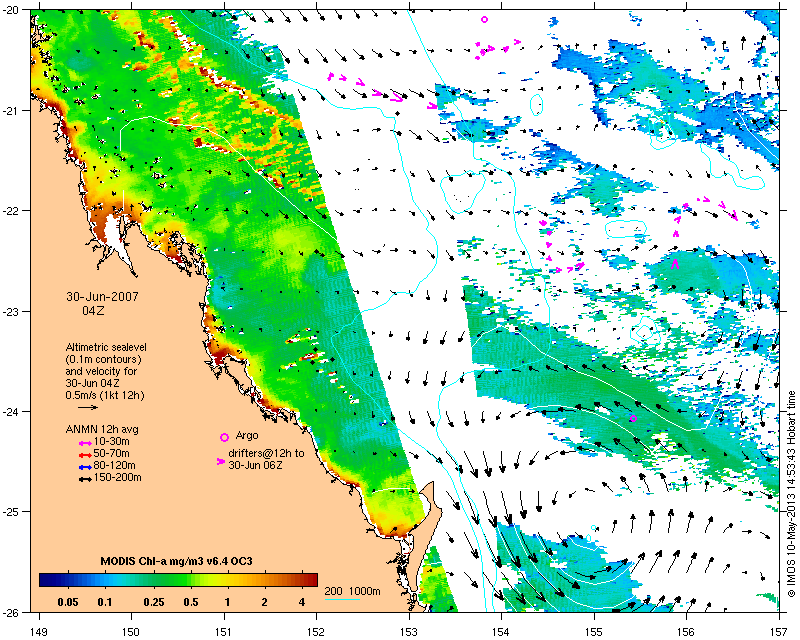
Task: Click the -25 latitude axis label
Action: pyautogui.click(x=10, y=512)
